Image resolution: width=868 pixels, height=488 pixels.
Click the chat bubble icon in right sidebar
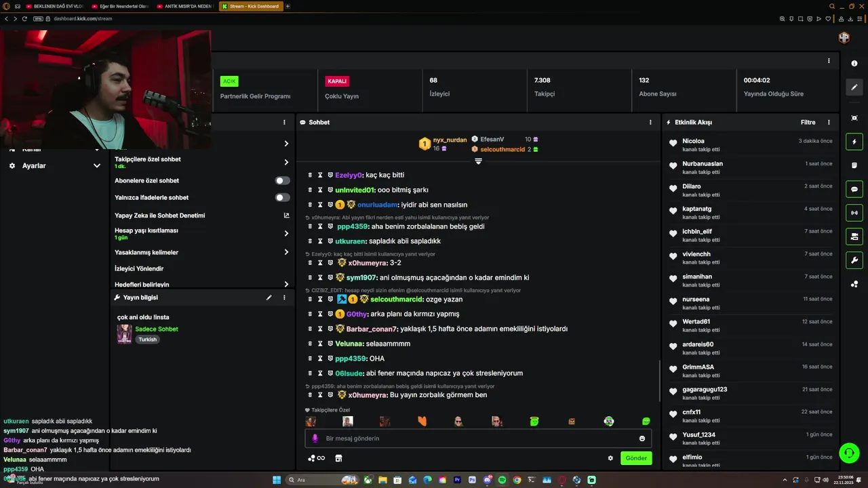pos(854,189)
